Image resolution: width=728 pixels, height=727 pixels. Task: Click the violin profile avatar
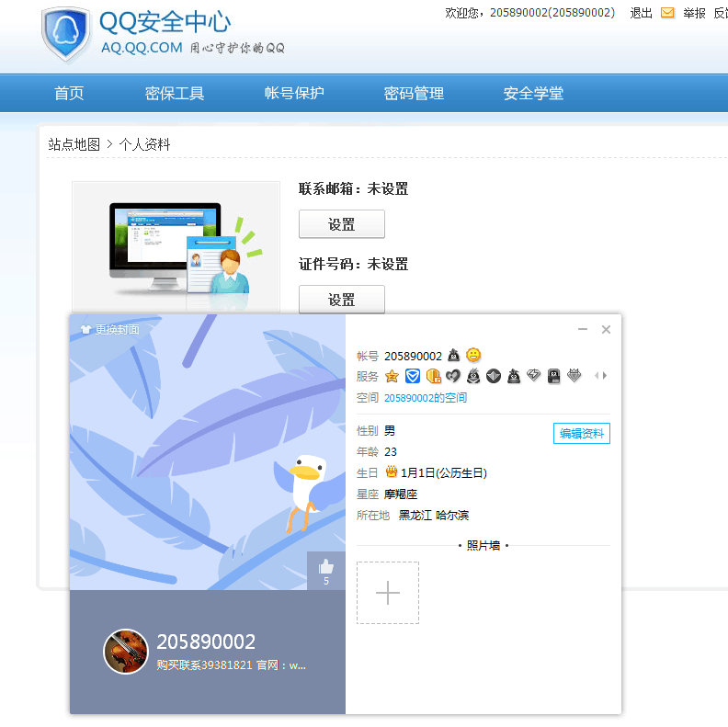coord(126,651)
